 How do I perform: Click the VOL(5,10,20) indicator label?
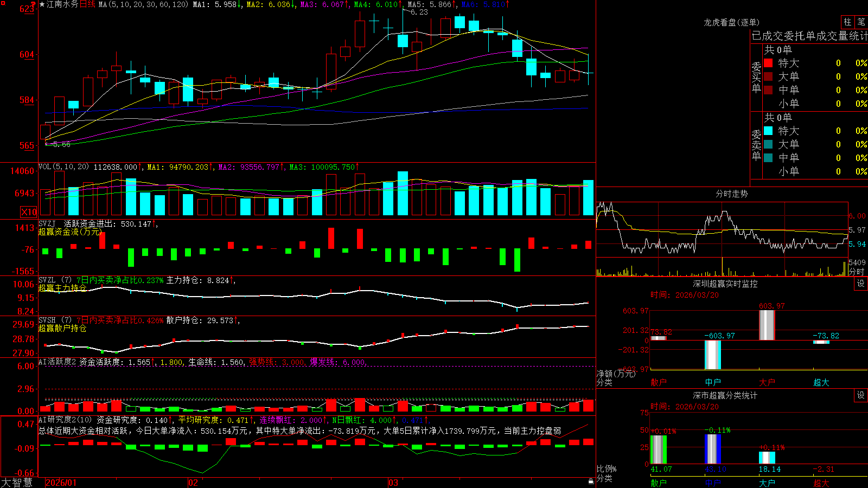coord(63,167)
